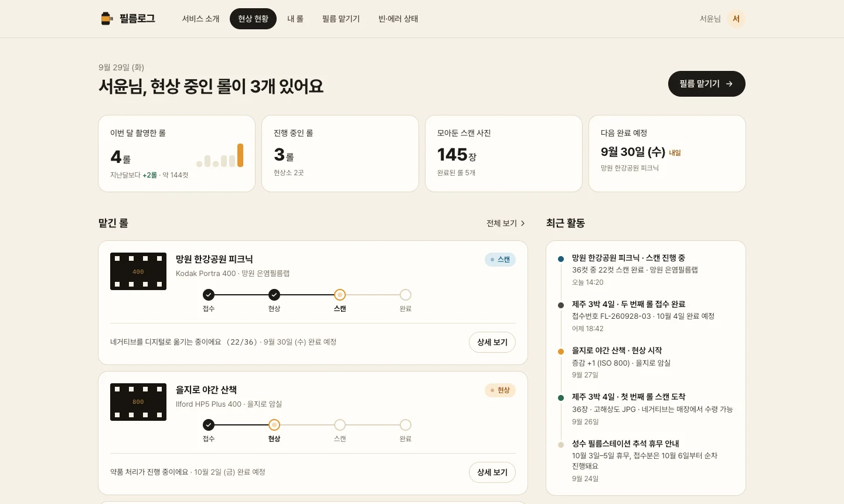
Task: Click the orange dot beside 현상 시작 activity
Action: (x=561, y=352)
